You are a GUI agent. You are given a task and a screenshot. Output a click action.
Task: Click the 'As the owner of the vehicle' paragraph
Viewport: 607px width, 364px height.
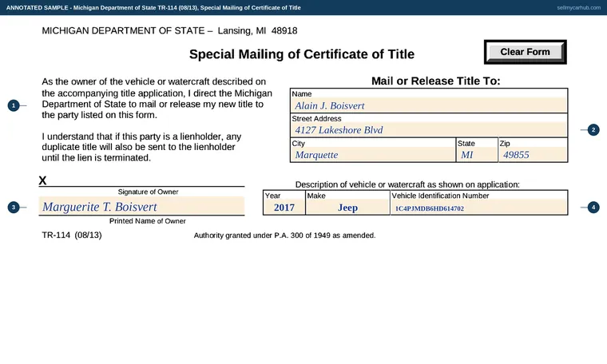tap(157, 98)
